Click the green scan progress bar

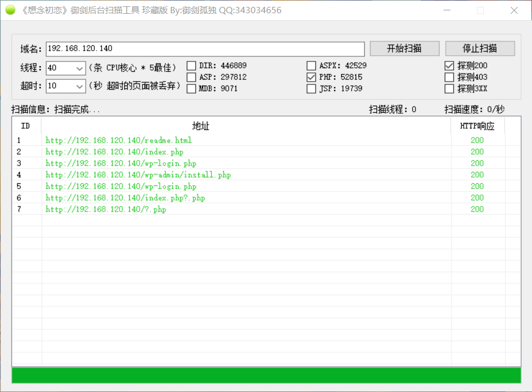267,375
